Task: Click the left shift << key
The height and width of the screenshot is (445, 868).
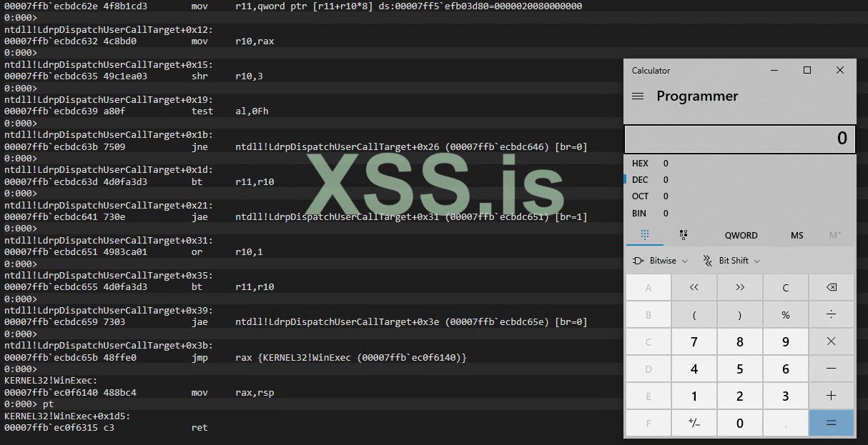Action: tap(694, 288)
